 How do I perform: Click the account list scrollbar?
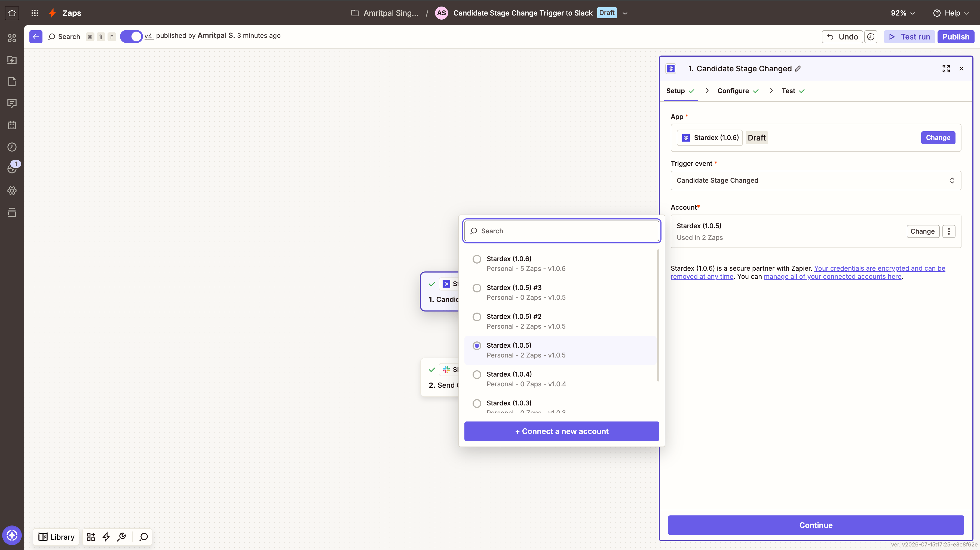[658, 316]
